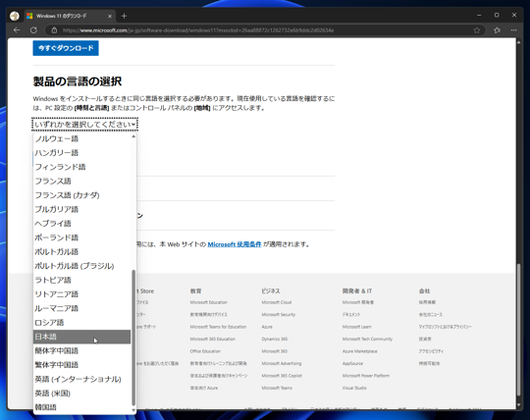Open Microsoft 365 link under ビジネス
This screenshot has width=530, height=420.
tap(275, 351)
